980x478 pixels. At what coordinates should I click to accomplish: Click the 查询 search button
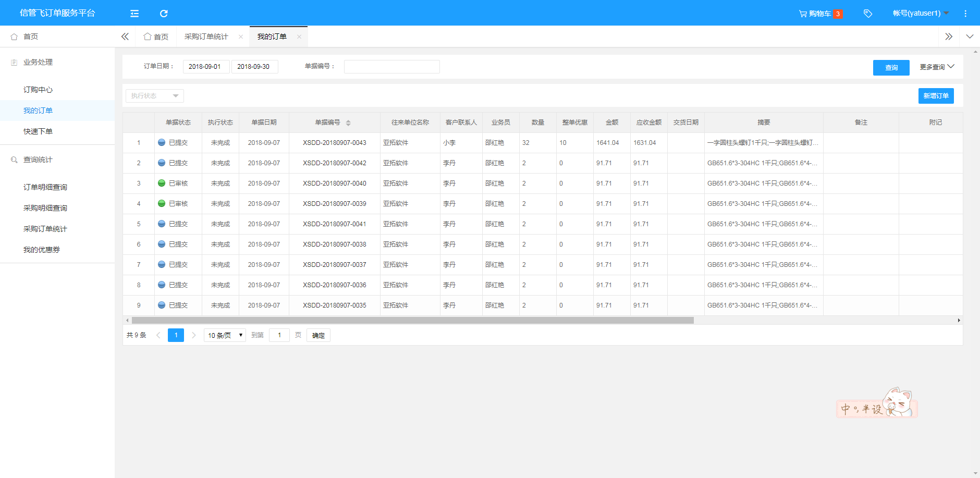pos(891,68)
